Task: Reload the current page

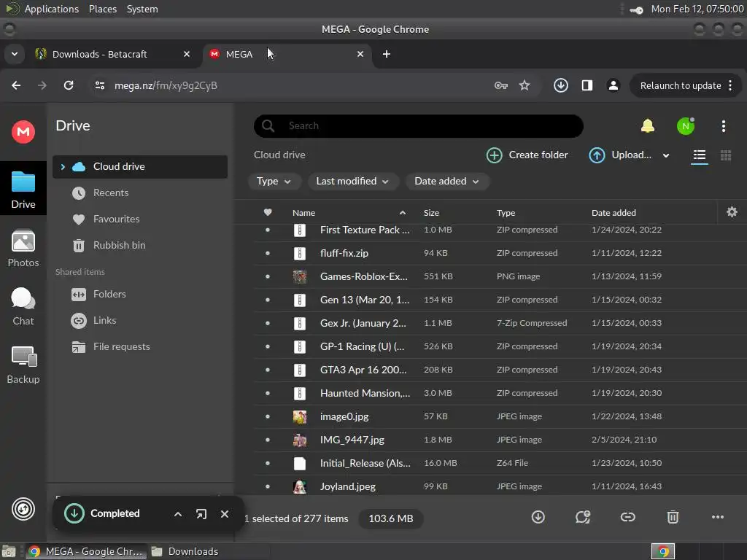Action: tap(69, 85)
